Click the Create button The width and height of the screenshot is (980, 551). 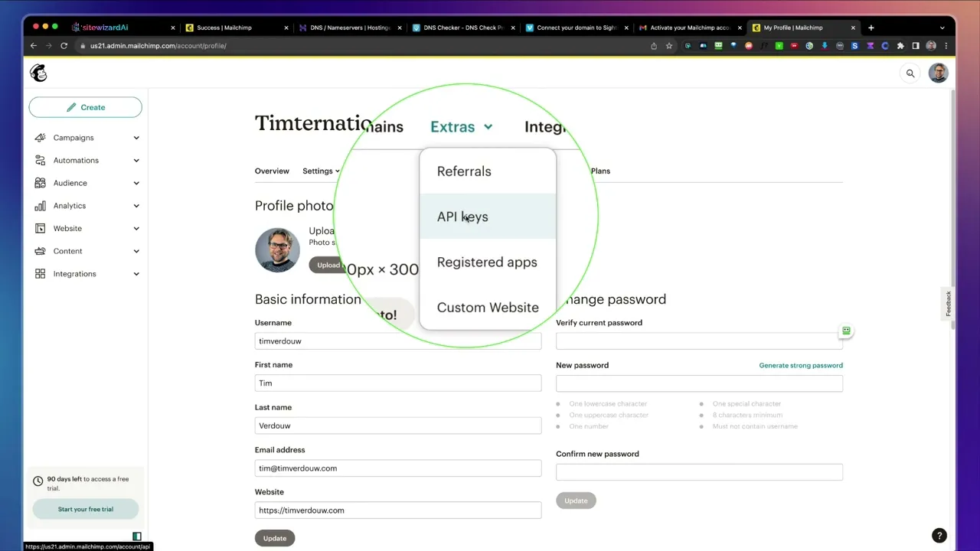click(86, 107)
